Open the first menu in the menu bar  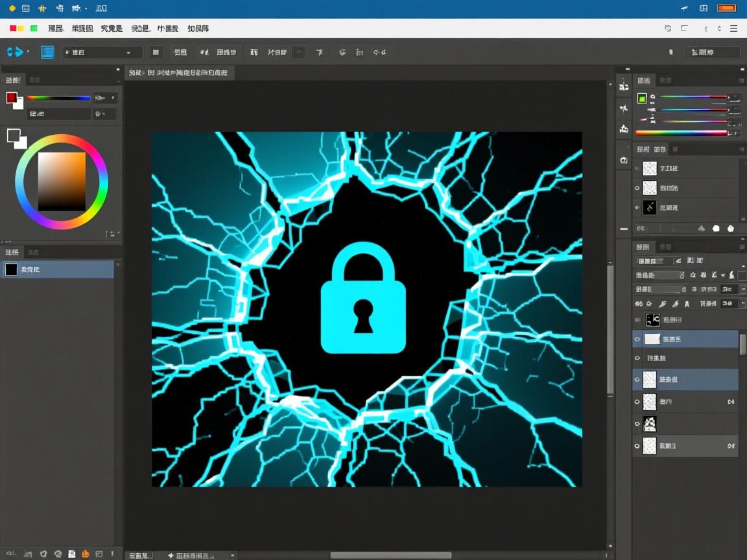coord(56,29)
